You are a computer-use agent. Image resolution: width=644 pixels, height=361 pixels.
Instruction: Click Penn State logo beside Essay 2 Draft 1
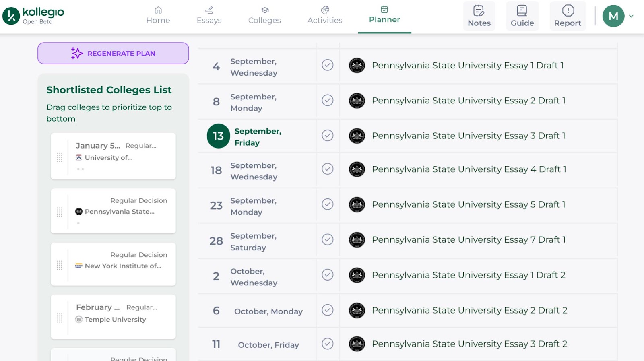[357, 101]
